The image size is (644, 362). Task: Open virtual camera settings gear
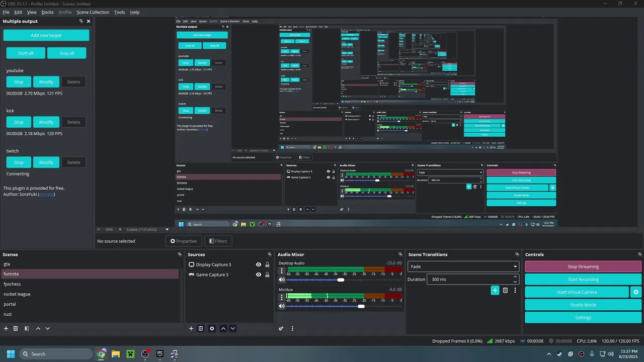(636, 292)
